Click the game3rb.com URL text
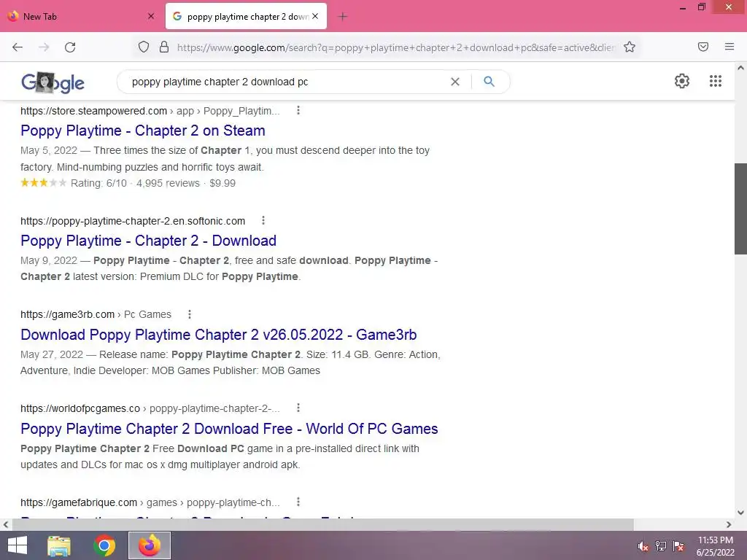The image size is (747, 560). pyautogui.click(x=68, y=315)
